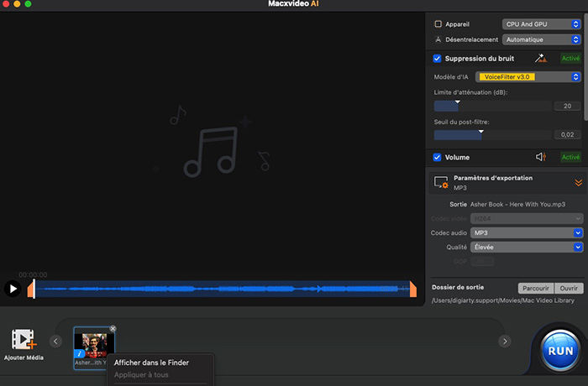Screen dimensions: 588x386
Task: Click the left orange trim handle
Action: (x=30, y=289)
